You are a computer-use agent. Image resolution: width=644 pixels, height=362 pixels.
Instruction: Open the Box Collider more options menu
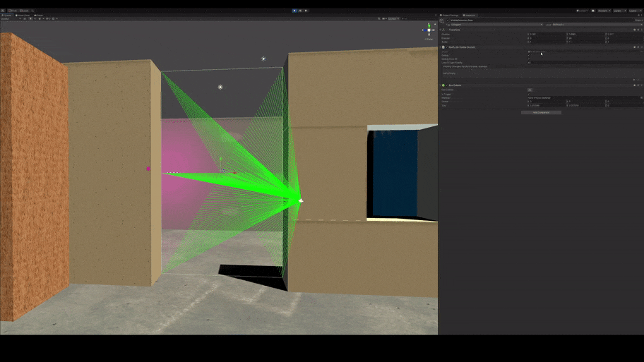(642, 85)
